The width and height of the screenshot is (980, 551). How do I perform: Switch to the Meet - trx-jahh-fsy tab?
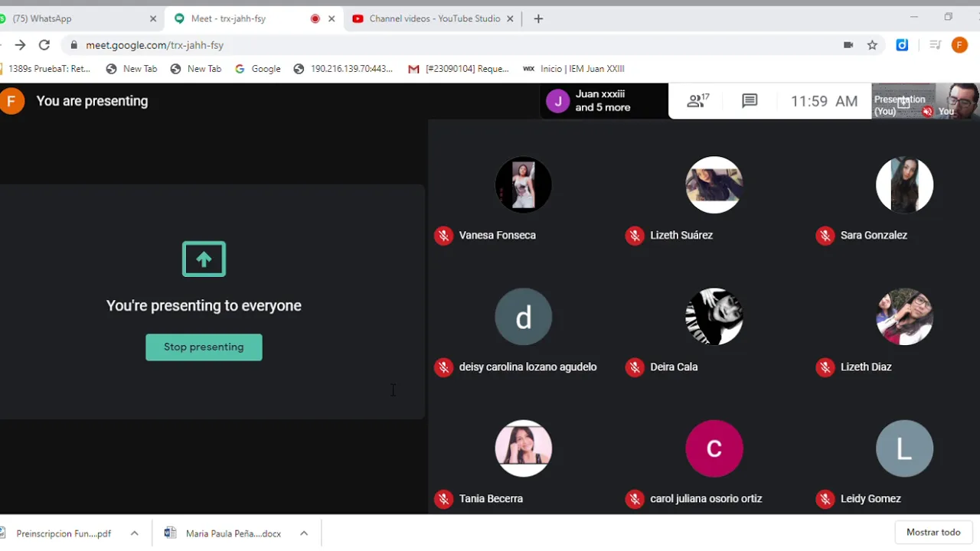click(253, 18)
